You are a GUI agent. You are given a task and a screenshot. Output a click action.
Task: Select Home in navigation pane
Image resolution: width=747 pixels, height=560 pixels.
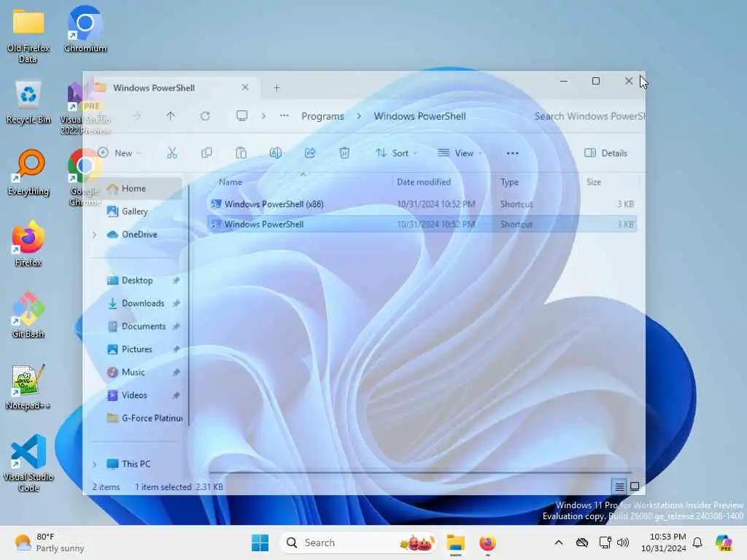tap(133, 189)
